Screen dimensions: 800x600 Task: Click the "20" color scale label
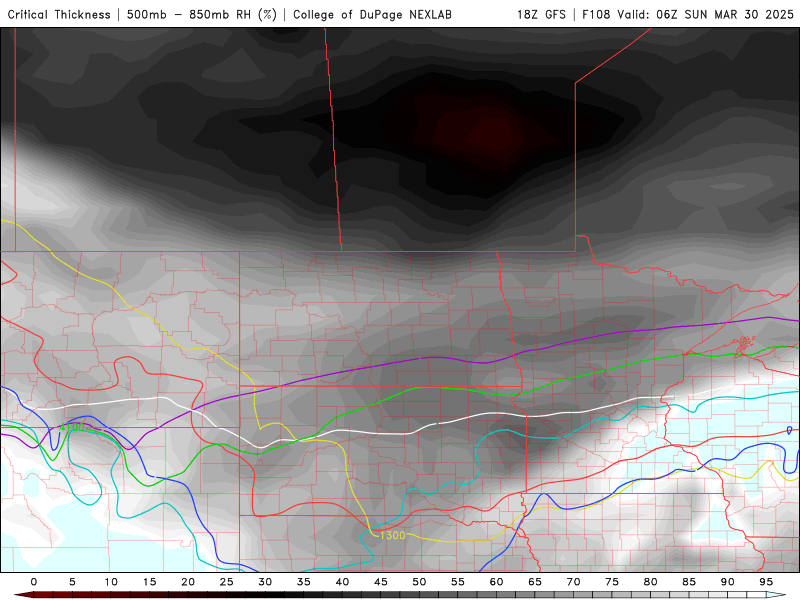[x=188, y=582]
